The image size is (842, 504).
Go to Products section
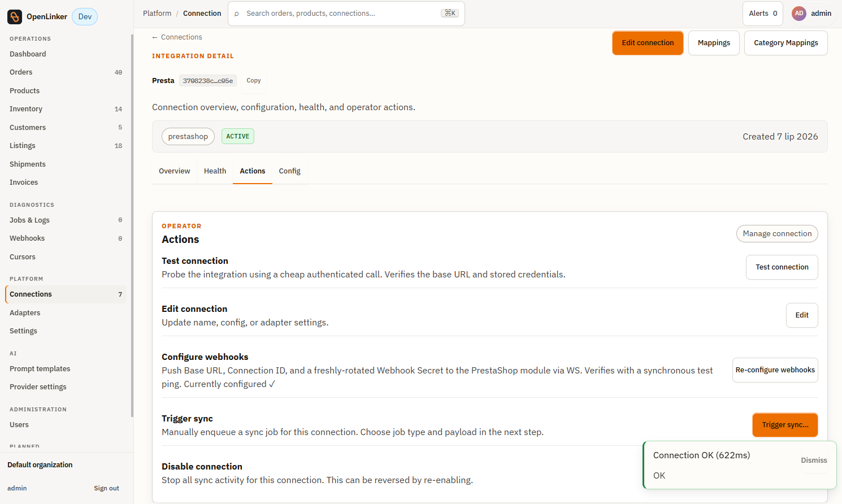66,91
